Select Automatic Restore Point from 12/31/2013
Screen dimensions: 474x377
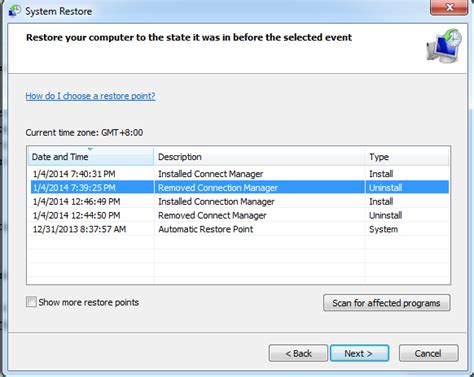[x=238, y=229]
